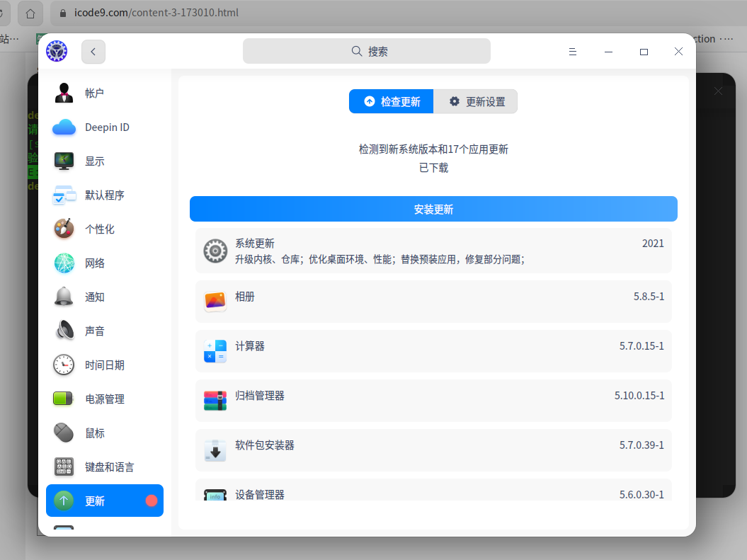Image resolution: width=747 pixels, height=560 pixels.
Task: Click version 5.6.0.30-1 text
Action: [641, 494]
